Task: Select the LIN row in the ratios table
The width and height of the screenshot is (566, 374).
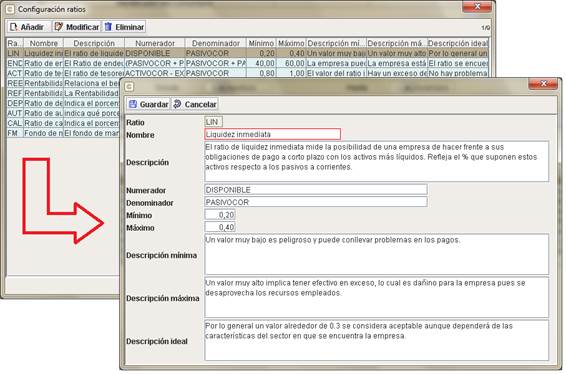Action: [247, 53]
